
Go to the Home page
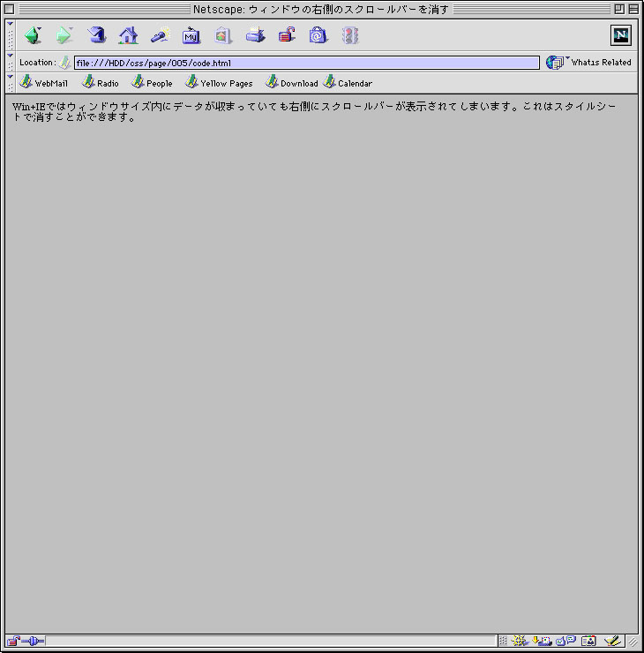click(x=129, y=36)
